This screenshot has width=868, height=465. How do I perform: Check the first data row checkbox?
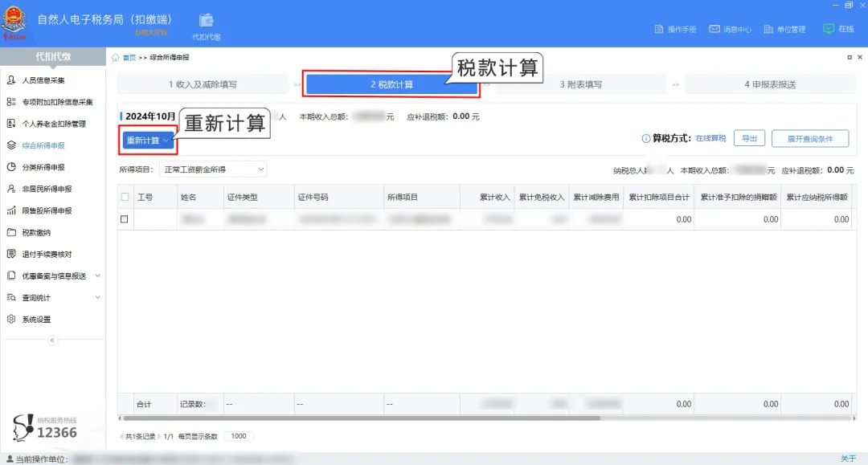click(126, 218)
